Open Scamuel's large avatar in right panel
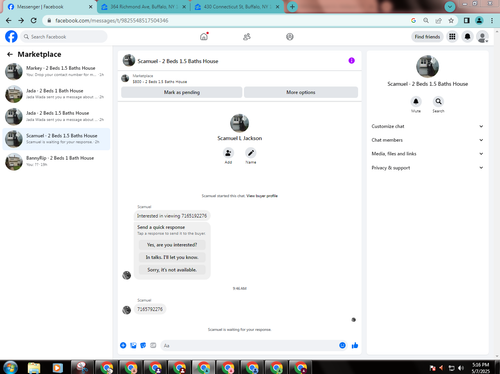 pyautogui.click(x=427, y=66)
